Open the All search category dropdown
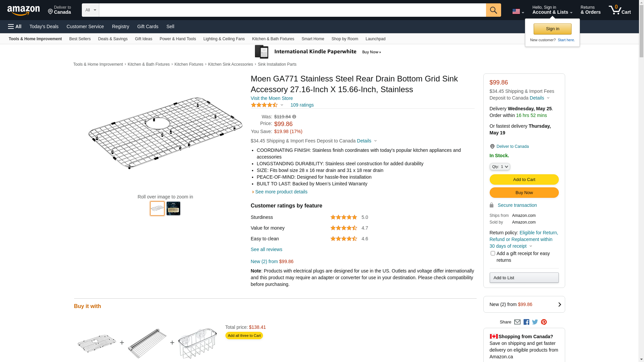The width and height of the screenshot is (644, 362). click(90, 10)
